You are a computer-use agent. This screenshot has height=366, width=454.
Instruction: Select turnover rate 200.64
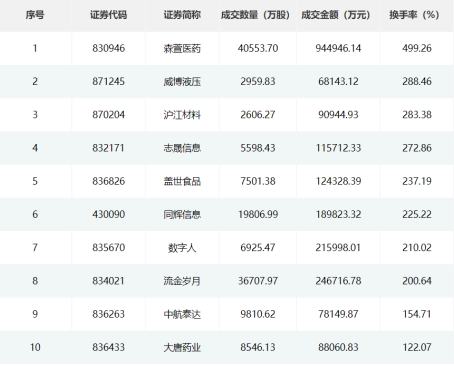click(x=417, y=281)
